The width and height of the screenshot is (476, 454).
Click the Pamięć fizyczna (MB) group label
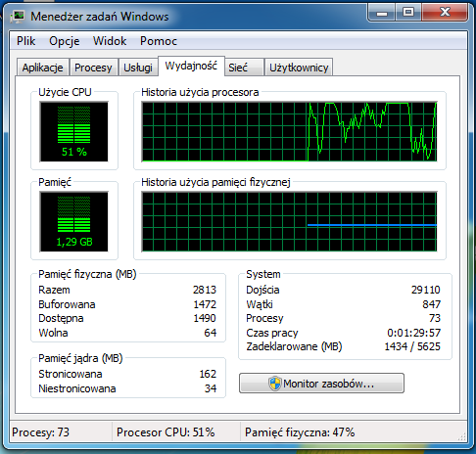[87, 274]
